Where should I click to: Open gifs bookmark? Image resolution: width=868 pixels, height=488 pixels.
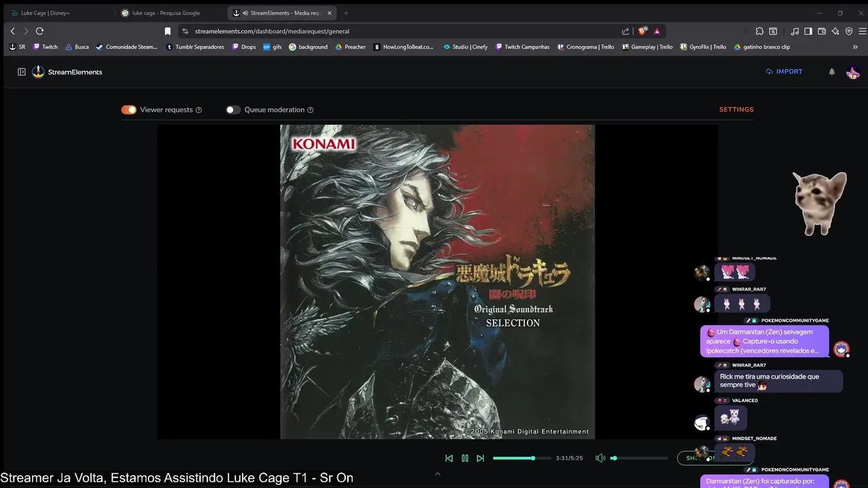coord(273,47)
